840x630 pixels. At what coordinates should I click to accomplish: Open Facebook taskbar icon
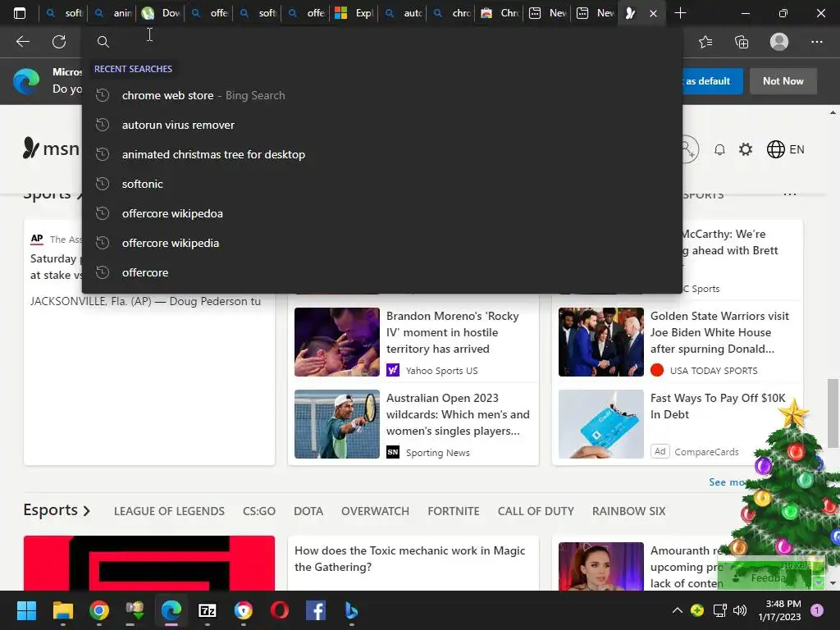click(x=316, y=610)
